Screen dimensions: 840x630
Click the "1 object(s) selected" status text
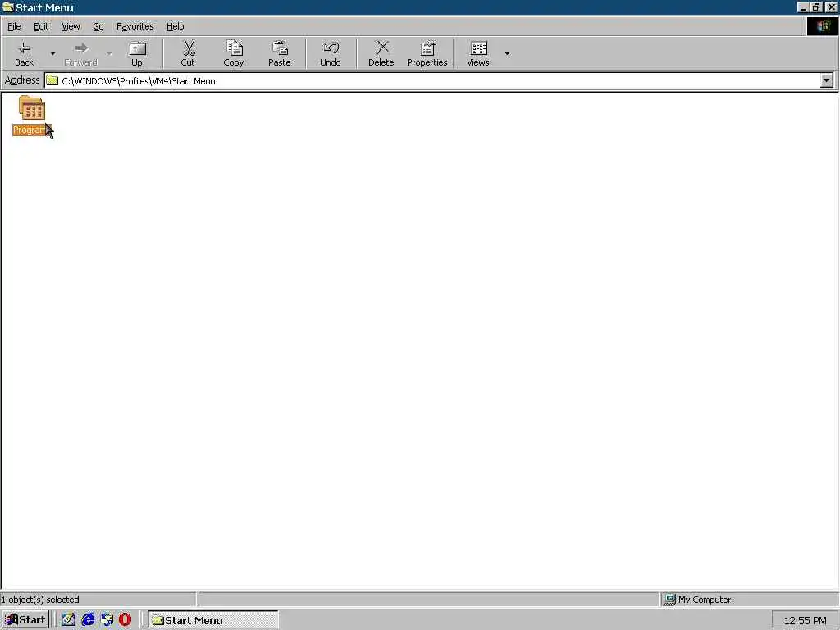pos(40,600)
